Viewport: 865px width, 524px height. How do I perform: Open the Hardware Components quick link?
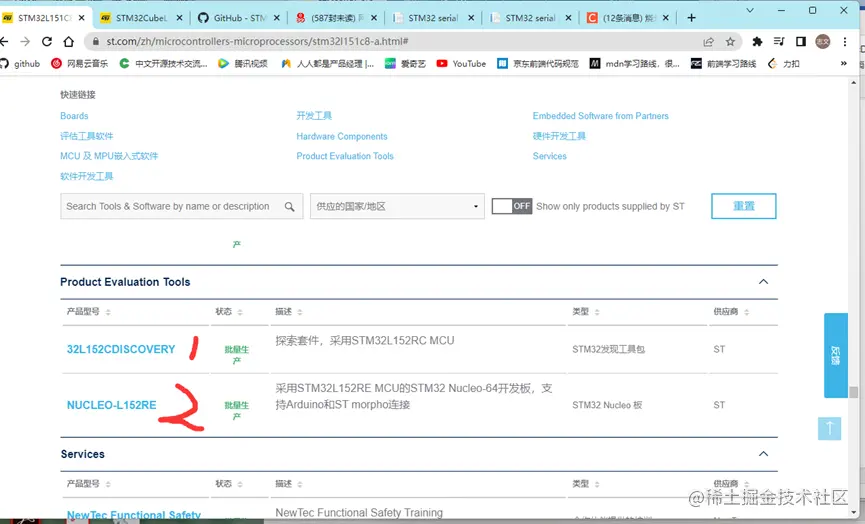point(342,136)
